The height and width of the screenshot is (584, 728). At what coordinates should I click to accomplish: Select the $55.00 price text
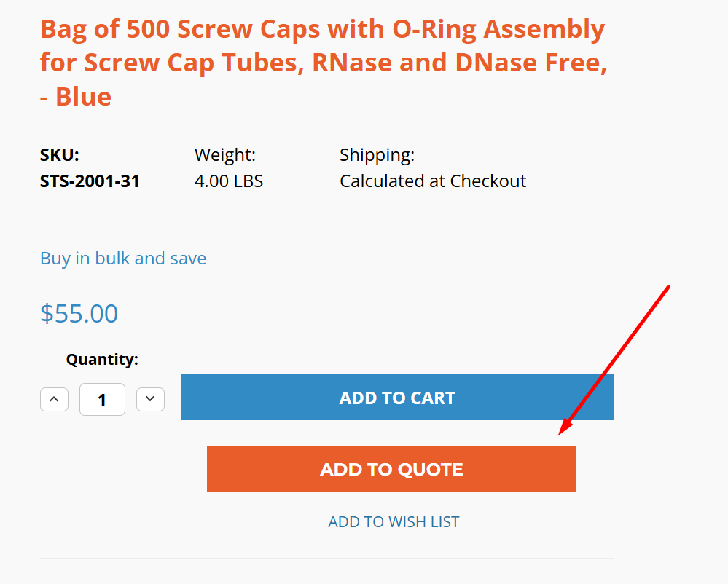(79, 314)
